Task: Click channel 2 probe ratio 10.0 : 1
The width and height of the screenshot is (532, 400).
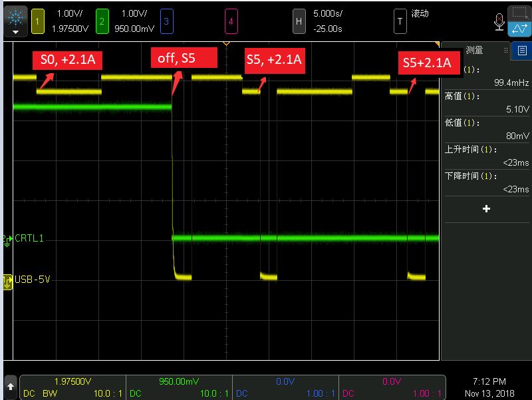Action: click(214, 393)
